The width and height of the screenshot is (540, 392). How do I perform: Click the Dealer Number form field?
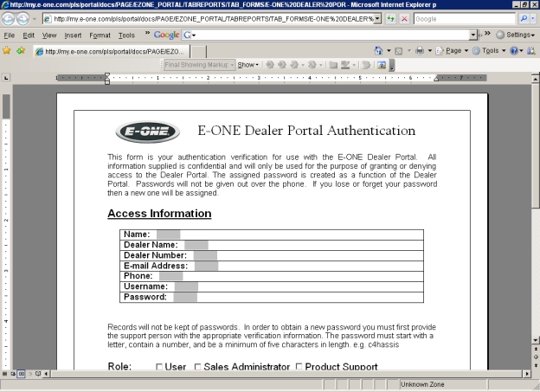[x=205, y=255]
